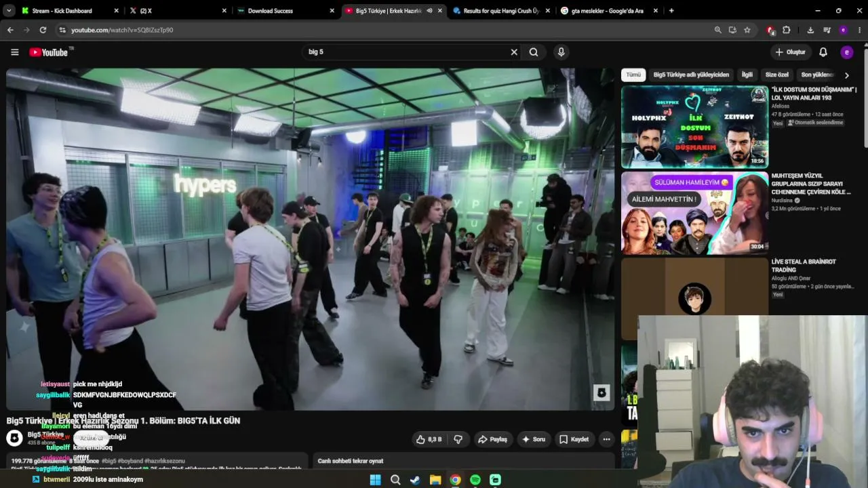Open the Windows Start menu
This screenshot has width=868, height=488.
point(375,480)
